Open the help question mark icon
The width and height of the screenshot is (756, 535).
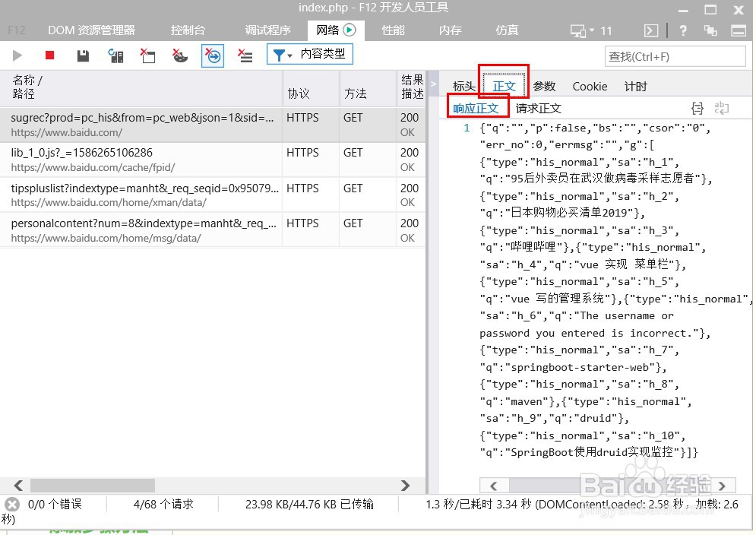(683, 31)
